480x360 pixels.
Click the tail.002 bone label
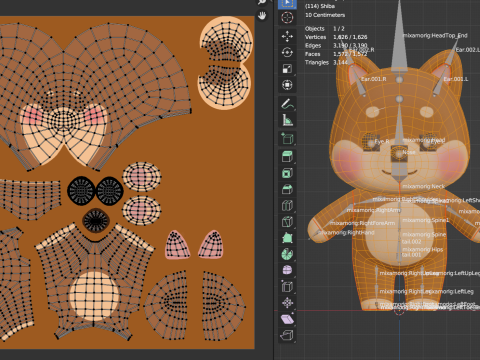(x=412, y=242)
